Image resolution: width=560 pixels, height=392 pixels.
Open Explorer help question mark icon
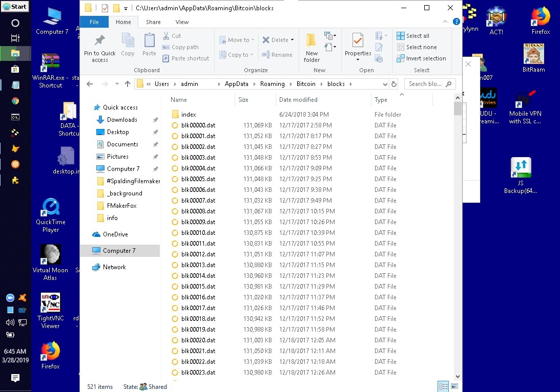tap(456, 22)
